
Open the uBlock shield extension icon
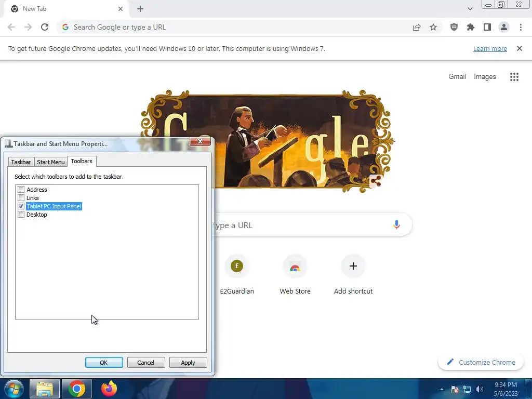coord(454,27)
